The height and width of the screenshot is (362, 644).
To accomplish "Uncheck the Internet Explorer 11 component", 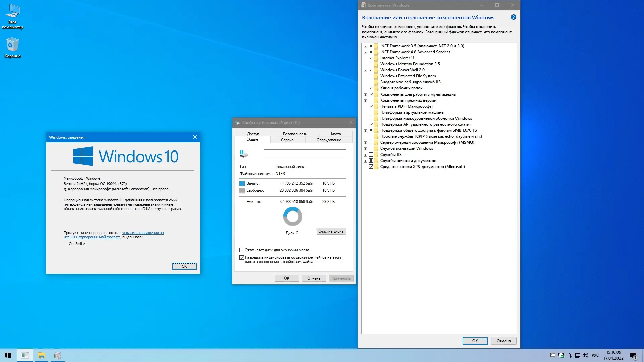I will coord(371,58).
